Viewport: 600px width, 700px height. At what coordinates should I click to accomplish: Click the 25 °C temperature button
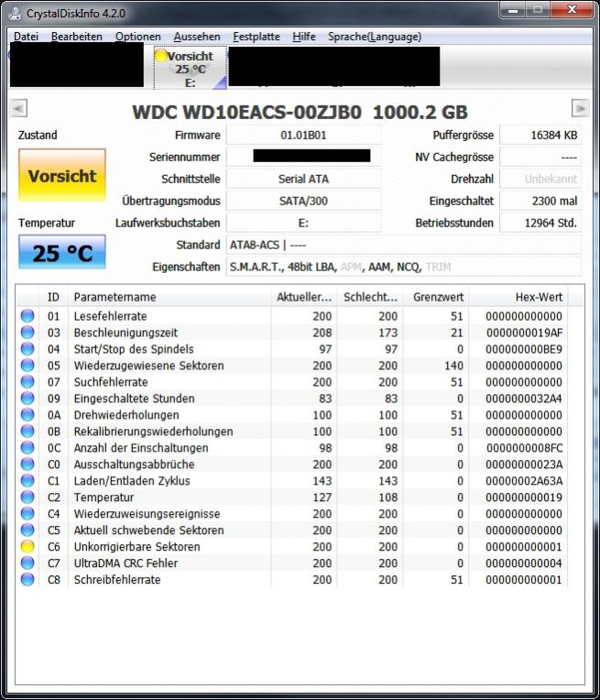click(x=62, y=252)
